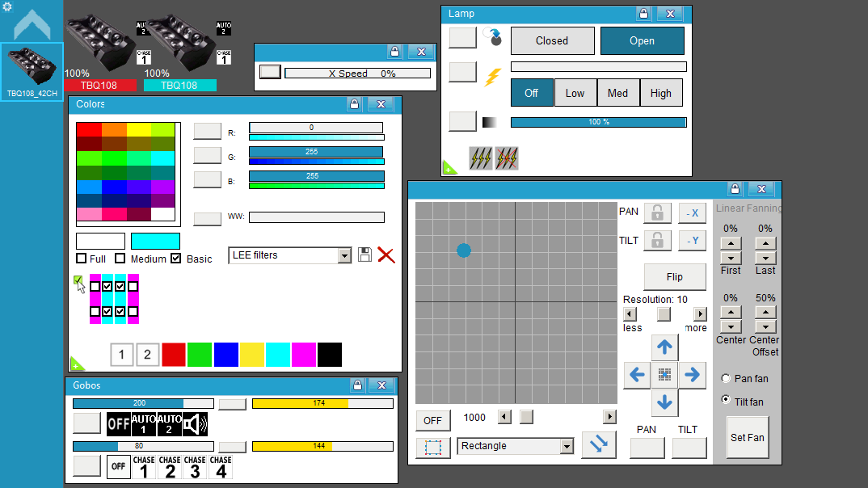Enable the Medium checkbox
The image size is (868, 488).
(x=120, y=259)
